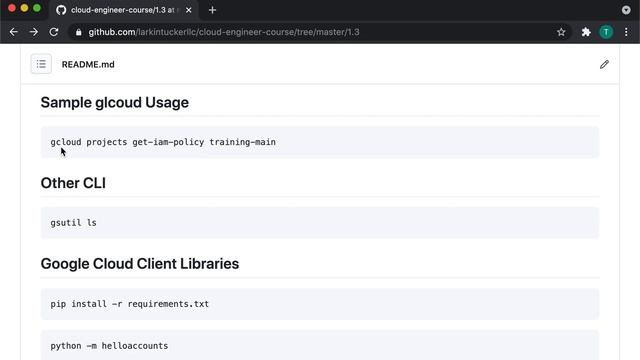
Task: Close the cloud-engineer-course tab
Action: 189,10
